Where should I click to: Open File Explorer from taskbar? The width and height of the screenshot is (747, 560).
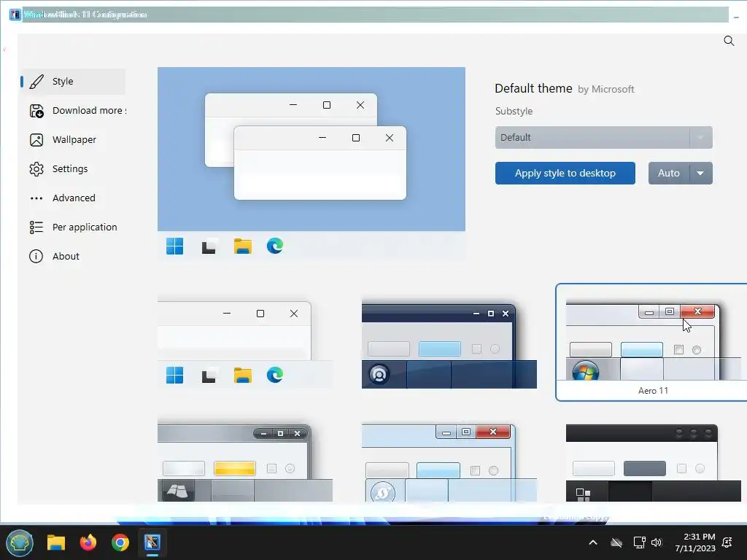(x=55, y=542)
